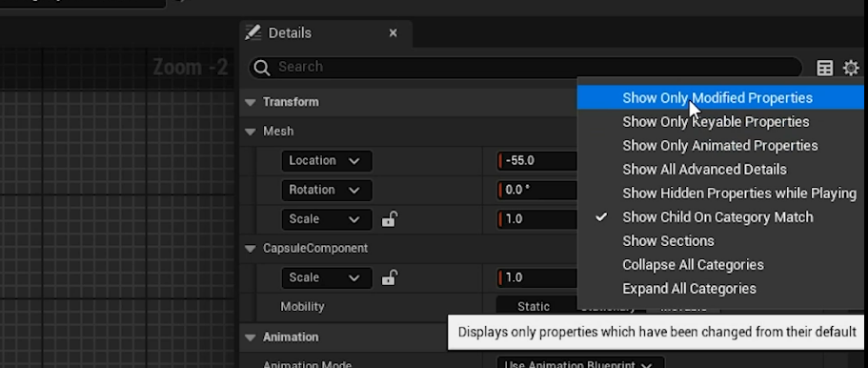Click the search magnifier icon
Image resolution: width=868 pixels, height=368 pixels.
[x=262, y=67]
